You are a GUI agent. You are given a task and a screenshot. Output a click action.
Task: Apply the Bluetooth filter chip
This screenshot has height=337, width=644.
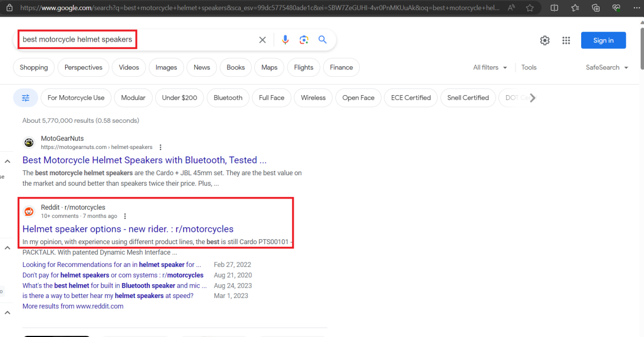228,98
